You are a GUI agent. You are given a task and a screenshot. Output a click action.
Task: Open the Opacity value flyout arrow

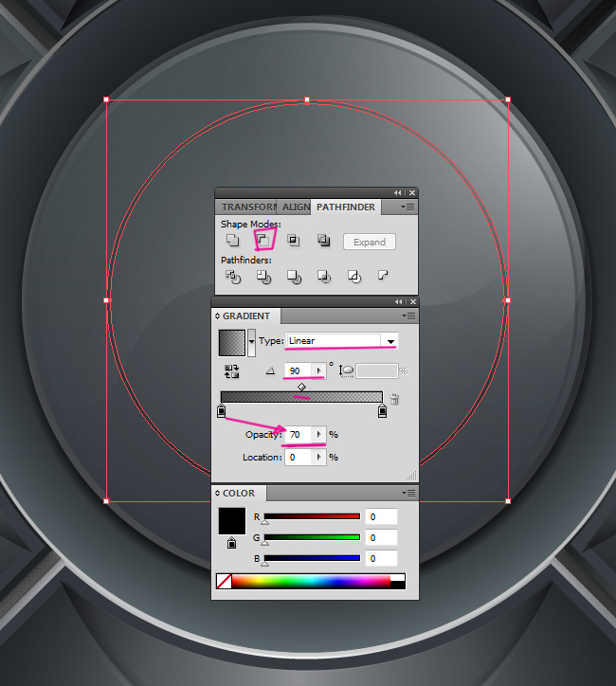[x=319, y=435]
